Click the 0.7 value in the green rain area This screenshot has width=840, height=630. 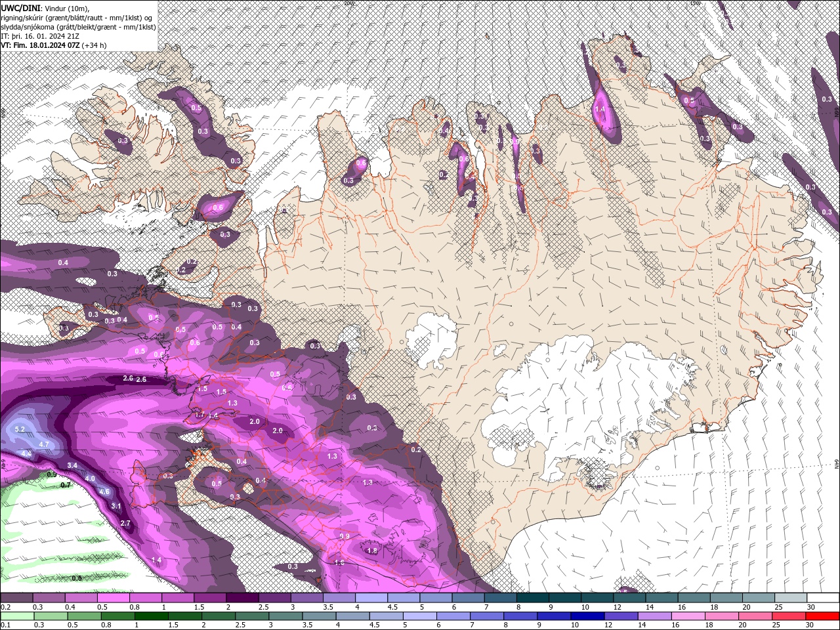(x=66, y=485)
